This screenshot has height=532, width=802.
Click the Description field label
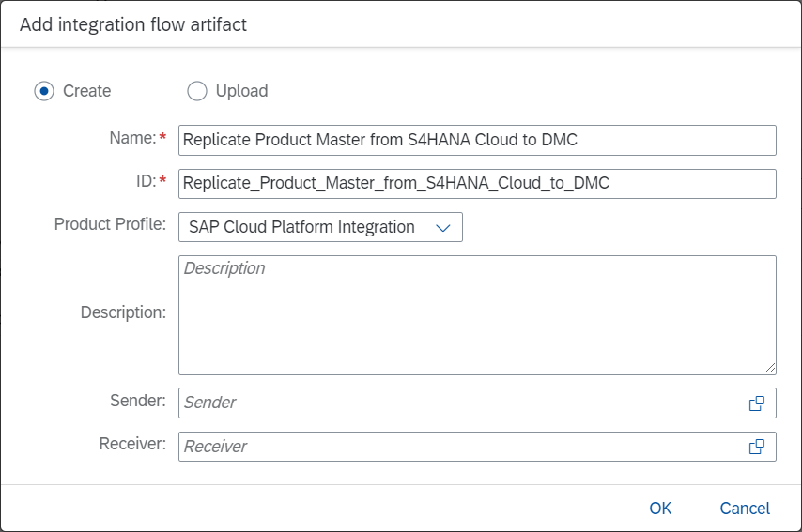(123, 312)
